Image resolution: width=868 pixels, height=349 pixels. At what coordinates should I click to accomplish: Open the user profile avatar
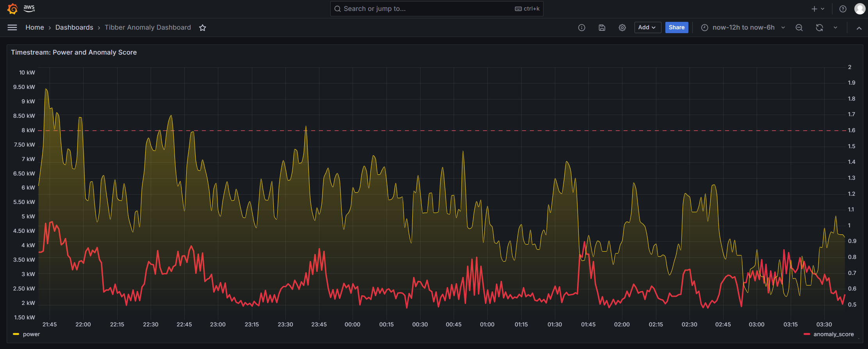coord(859,9)
